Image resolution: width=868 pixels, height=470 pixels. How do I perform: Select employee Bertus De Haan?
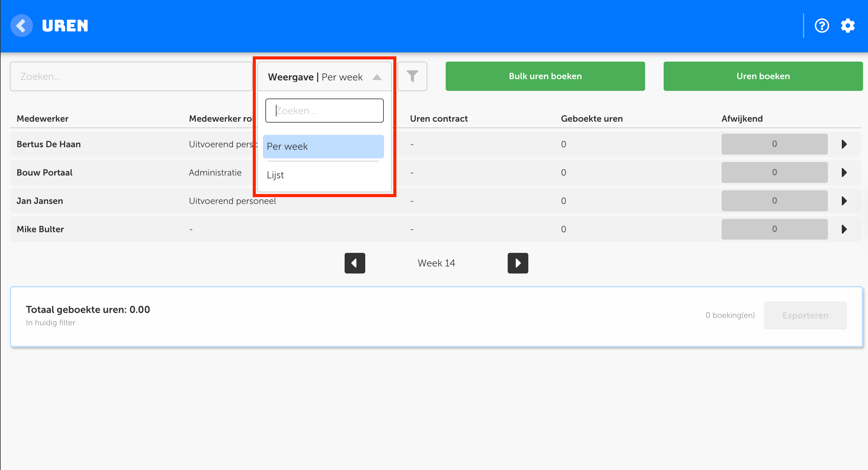coord(49,144)
